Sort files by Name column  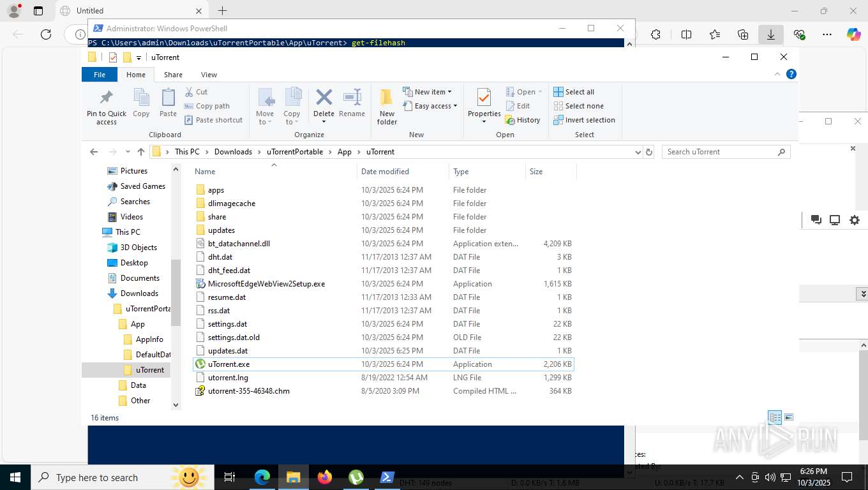pyautogui.click(x=274, y=171)
